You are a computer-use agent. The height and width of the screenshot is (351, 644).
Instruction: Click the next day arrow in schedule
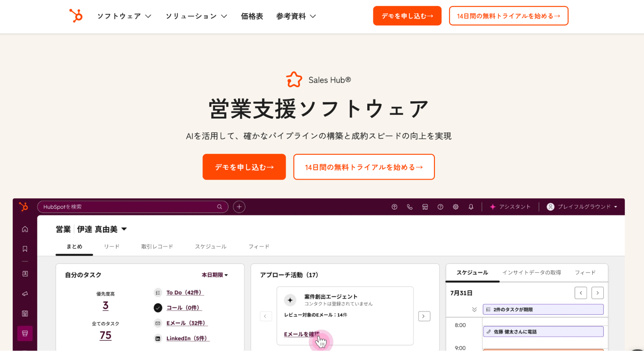pyautogui.click(x=597, y=293)
